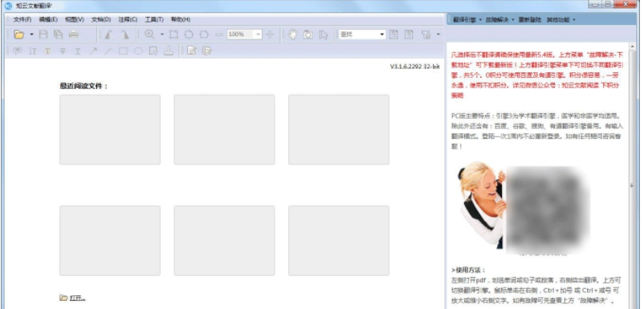Viewport: 644px width, 309px height.
Task: Select the orange highlight text T tool
Action: click(x=47, y=51)
